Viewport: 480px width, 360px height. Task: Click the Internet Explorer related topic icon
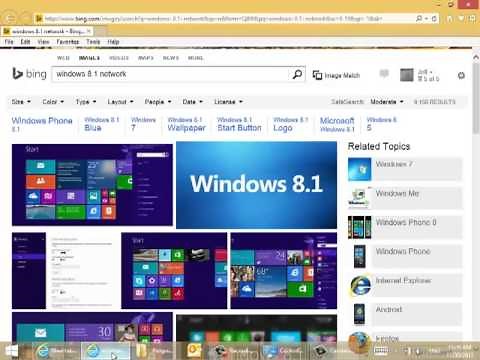click(x=360, y=285)
